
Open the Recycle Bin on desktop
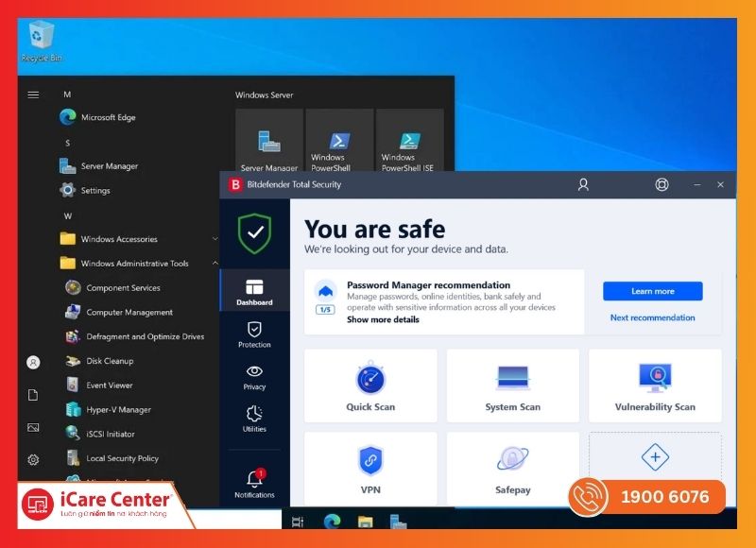pyautogui.click(x=42, y=42)
